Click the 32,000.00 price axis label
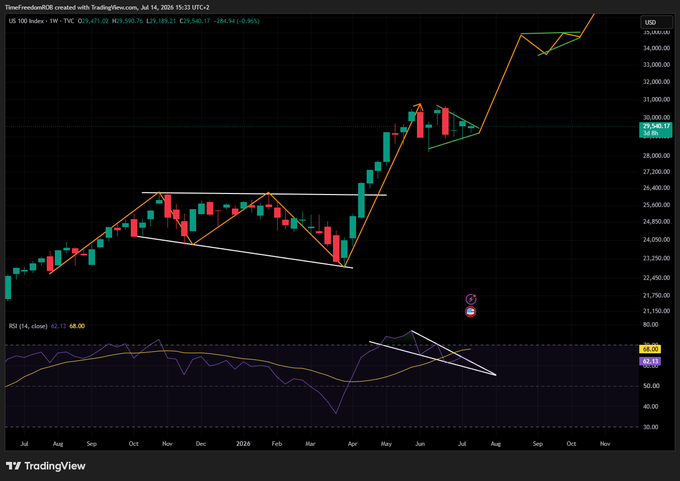This screenshot has width=680, height=481. [656, 82]
